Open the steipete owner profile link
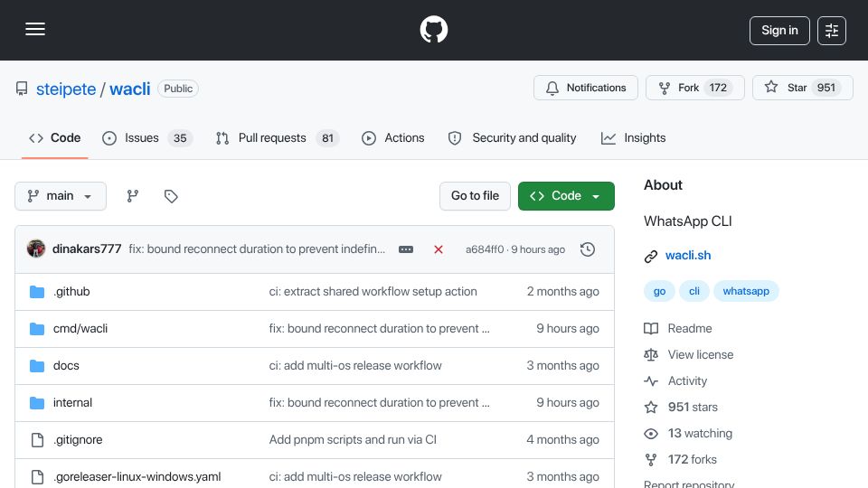The height and width of the screenshot is (488, 868). [66, 89]
